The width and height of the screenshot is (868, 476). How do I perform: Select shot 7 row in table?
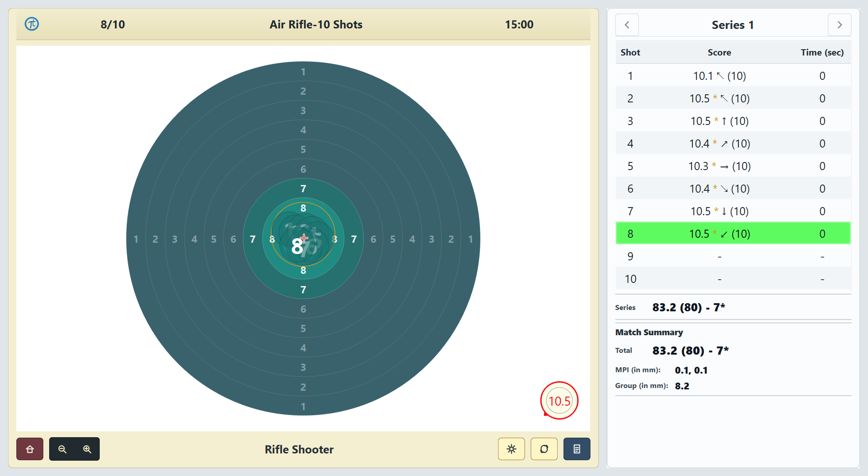(x=733, y=211)
